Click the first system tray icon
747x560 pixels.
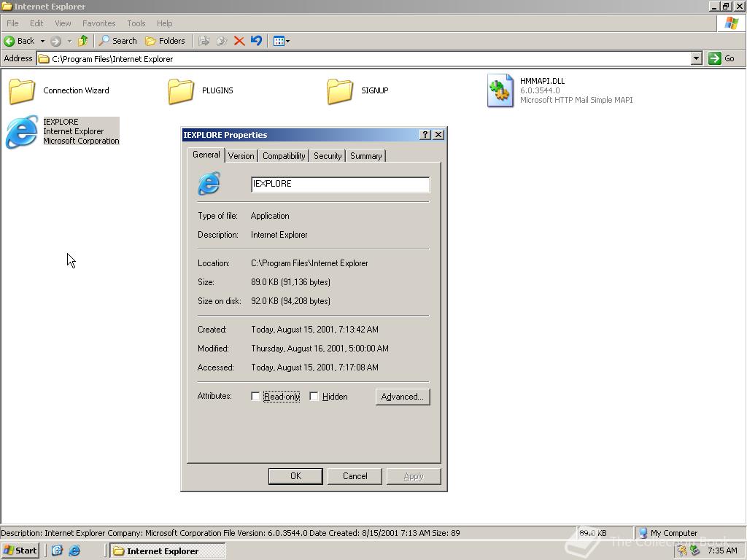click(x=683, y=551)
